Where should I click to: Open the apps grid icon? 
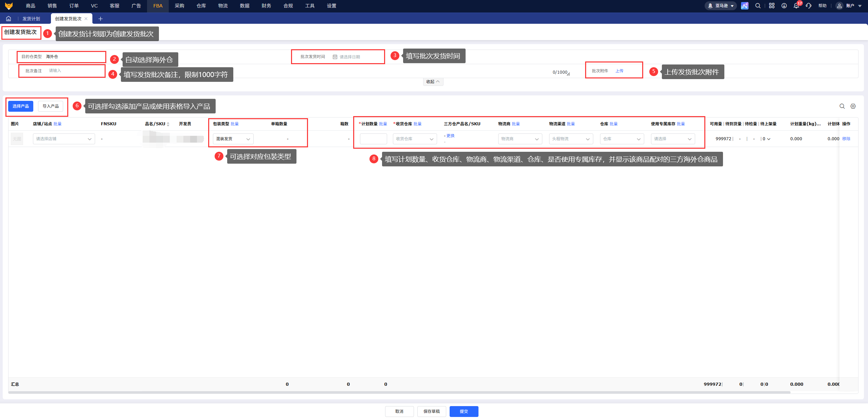772,6
